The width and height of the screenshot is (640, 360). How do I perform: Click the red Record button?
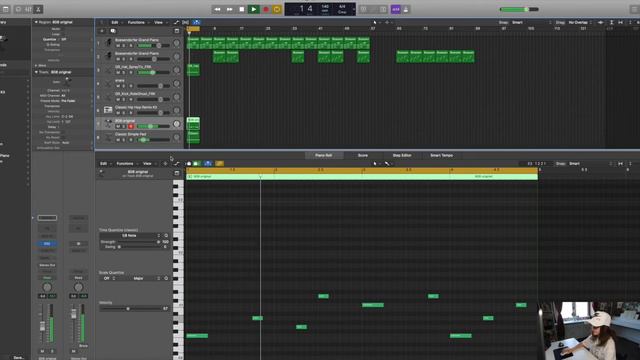point(266,9)
